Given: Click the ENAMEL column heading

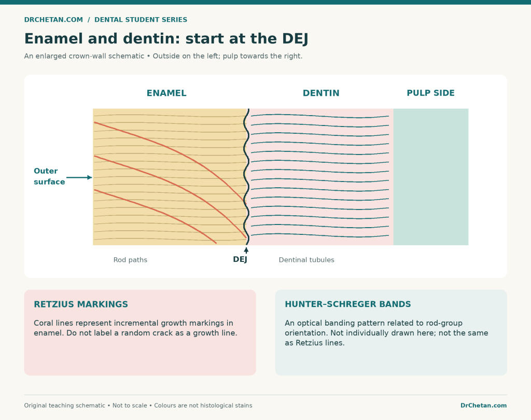Looking at the screenshot, I should point(166,93).
